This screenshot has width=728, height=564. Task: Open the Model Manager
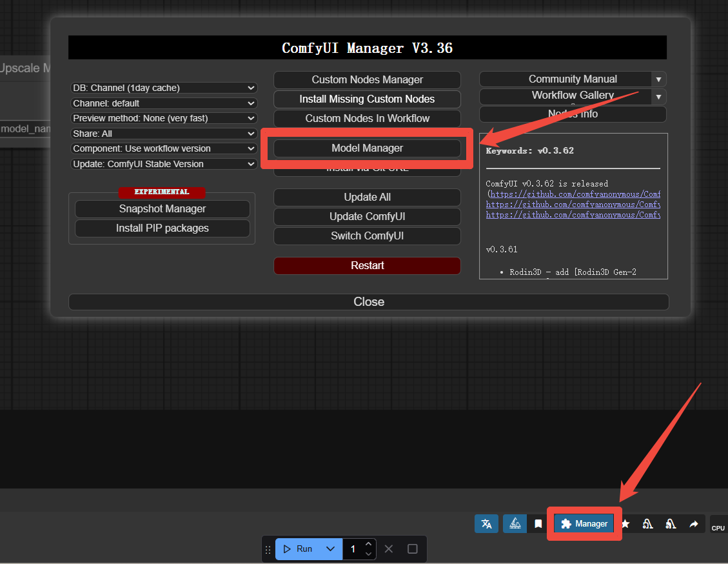(x=367, y=148)
